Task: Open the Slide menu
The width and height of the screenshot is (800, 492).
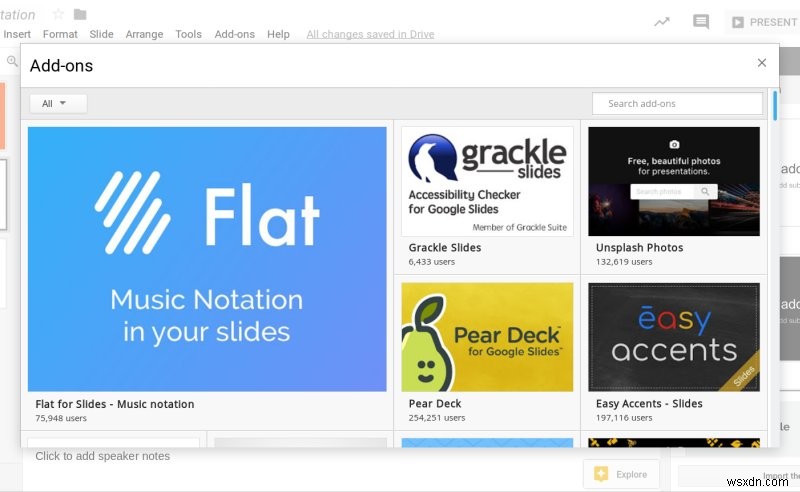Action: (102, 34)
